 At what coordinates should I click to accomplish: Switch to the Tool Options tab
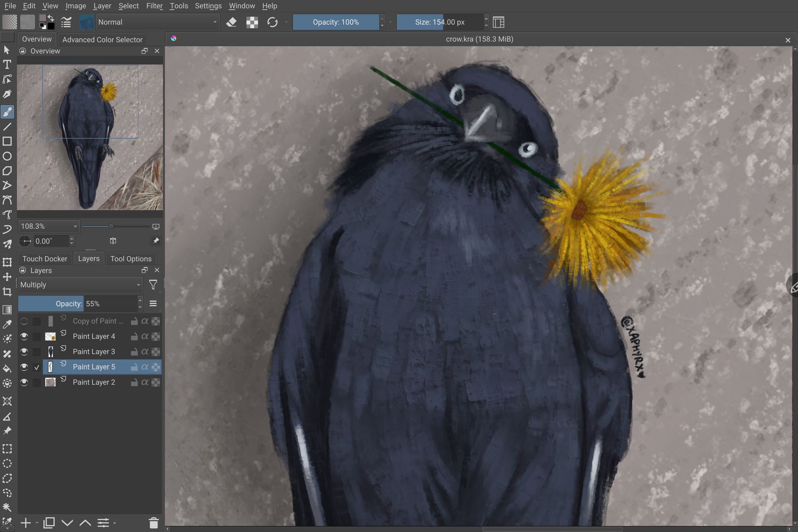point(131,259)
